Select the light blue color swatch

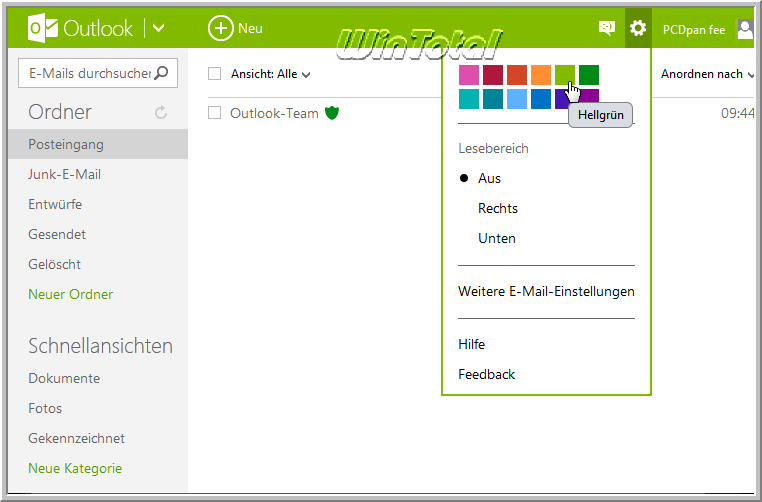(517, 99)
